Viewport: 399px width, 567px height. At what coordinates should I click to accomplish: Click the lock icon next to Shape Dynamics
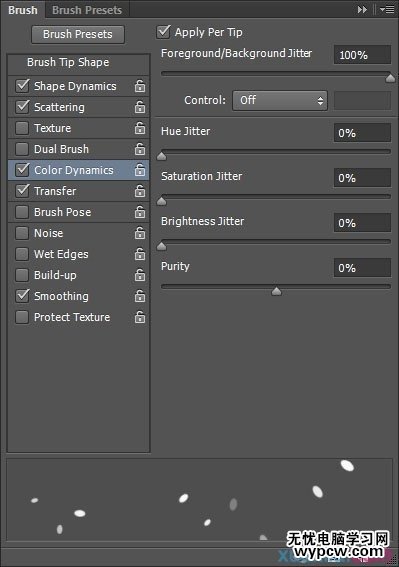140,86
